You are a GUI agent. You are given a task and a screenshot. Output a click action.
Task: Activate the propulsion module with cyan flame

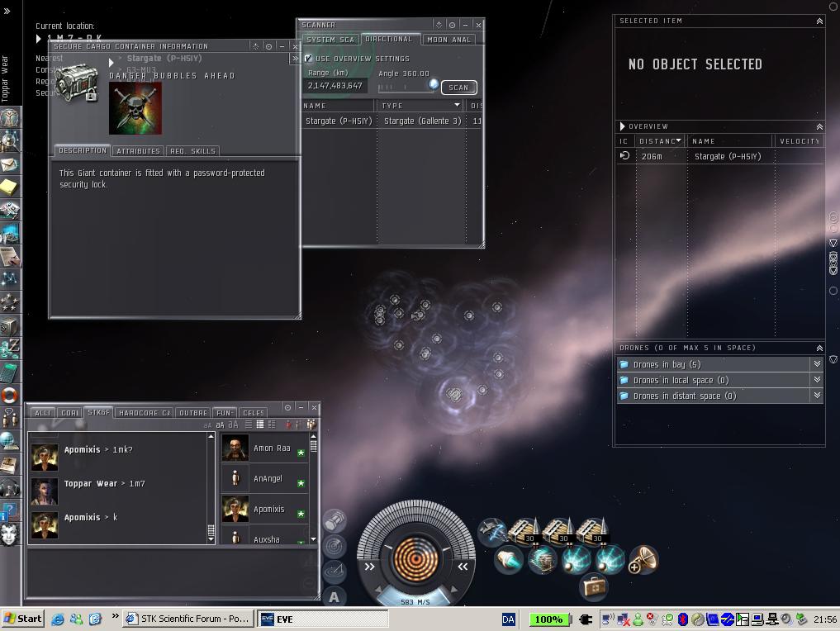coord(508,560)
